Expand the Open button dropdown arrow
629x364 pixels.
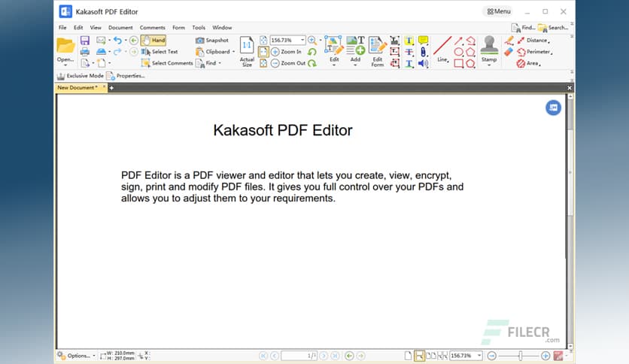pyautogui.click(x=65, y=65)
